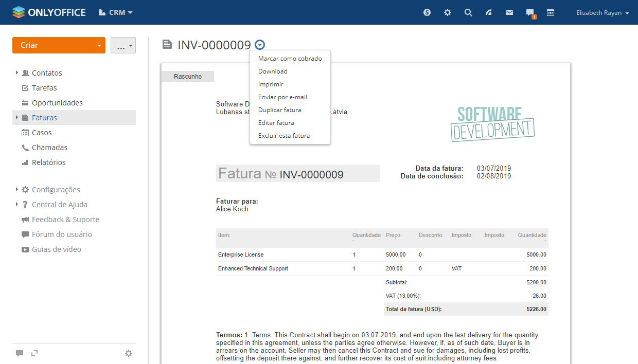Click the more actions ellipsis button

pos(123,46)
